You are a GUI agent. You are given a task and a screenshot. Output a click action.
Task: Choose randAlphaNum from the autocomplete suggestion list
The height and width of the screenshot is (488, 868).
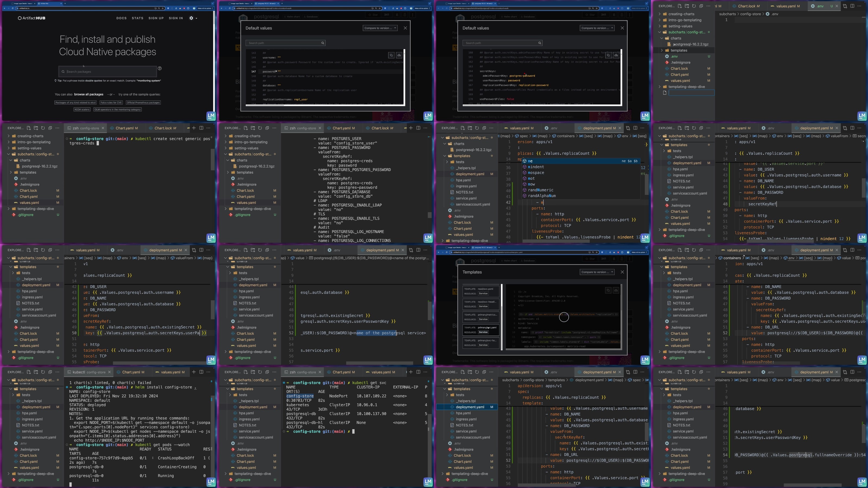tap(581, 196)
